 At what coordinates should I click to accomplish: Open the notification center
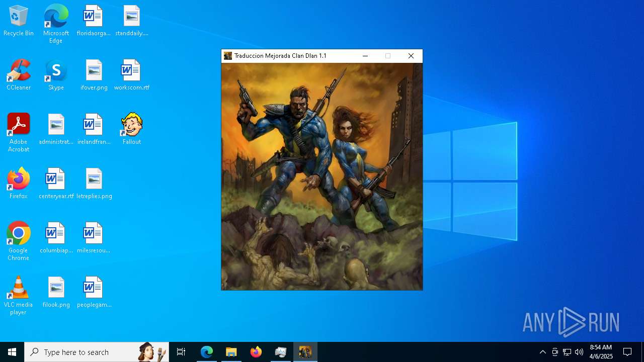point(627,352)
